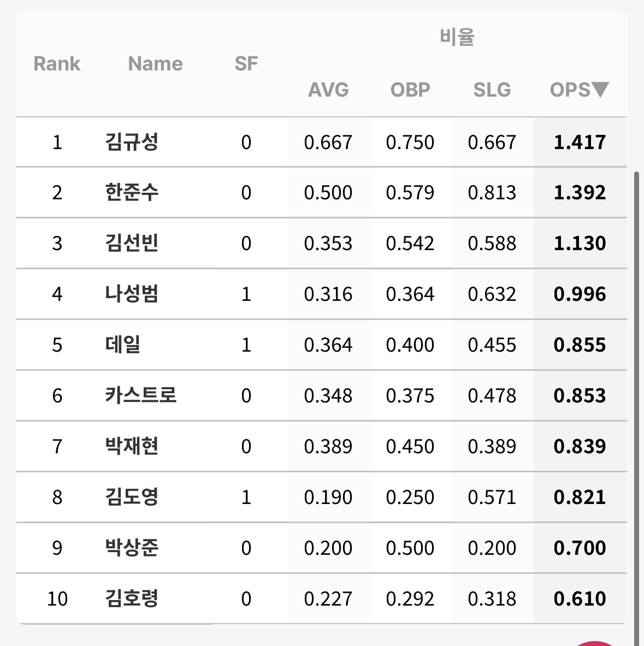Open 김도영's player profile

tap(132, 497)
